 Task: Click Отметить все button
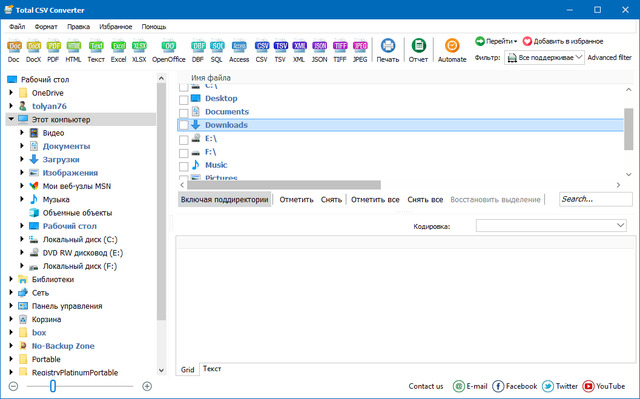pos(375,200)
